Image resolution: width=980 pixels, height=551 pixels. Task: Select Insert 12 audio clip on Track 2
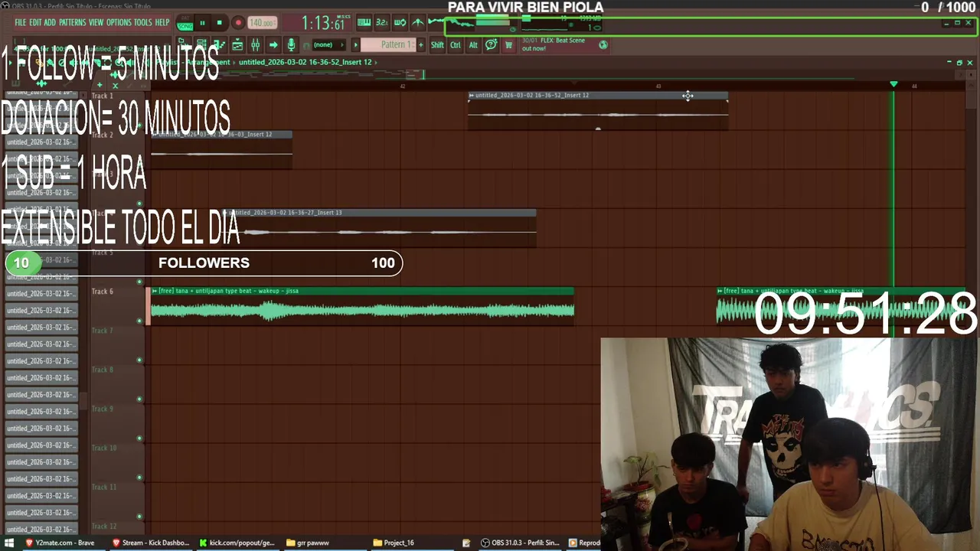pos(221,149)
